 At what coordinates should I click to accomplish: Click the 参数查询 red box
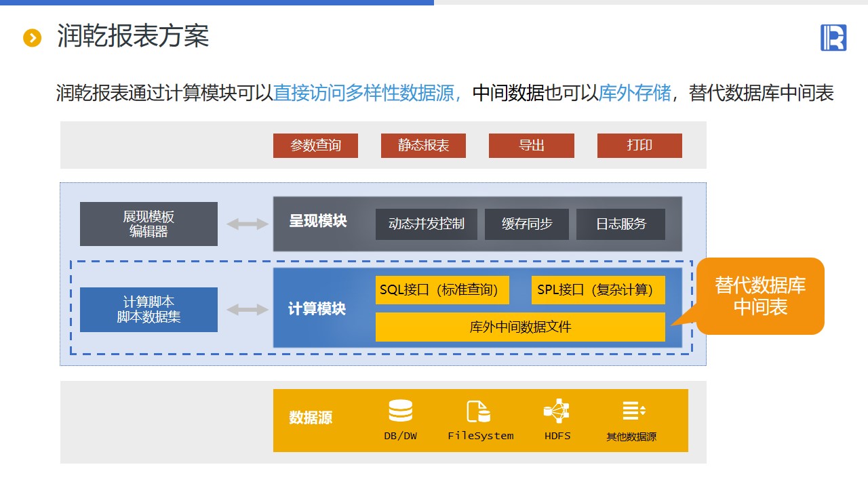(x=315, y=146)
